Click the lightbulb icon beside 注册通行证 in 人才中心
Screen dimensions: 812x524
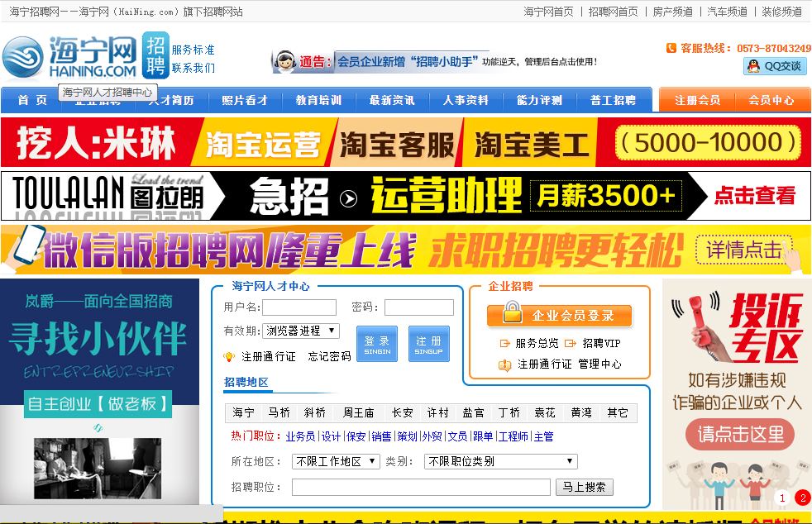click(229, 357)
